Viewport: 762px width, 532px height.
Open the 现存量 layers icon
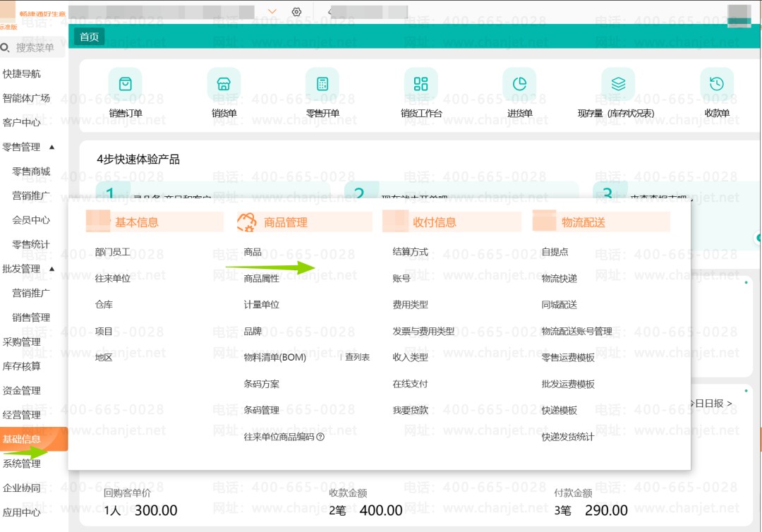pos(618,84)
